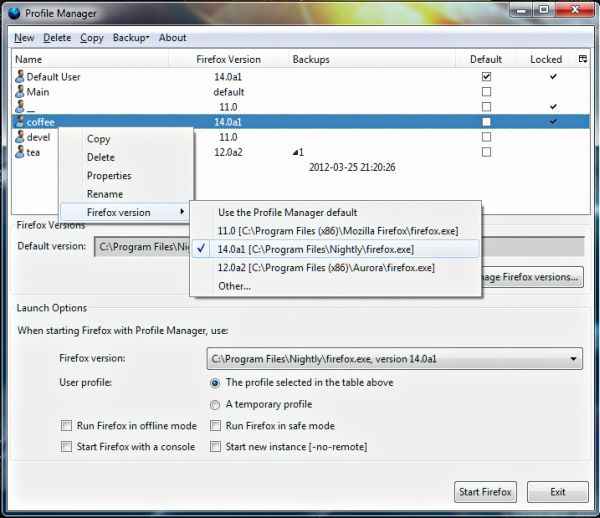Click the Firefox version submenu entry
600x518 pixels.
coord(125,212)
